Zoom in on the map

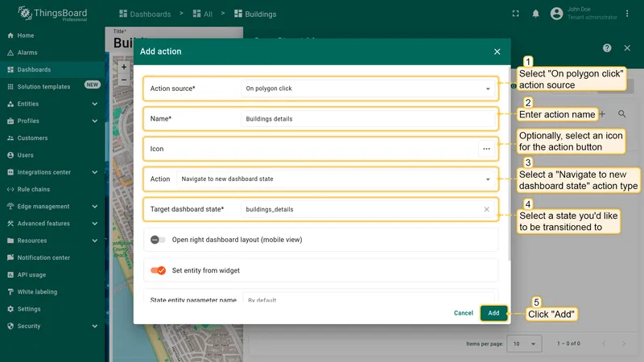click(124, 67)
